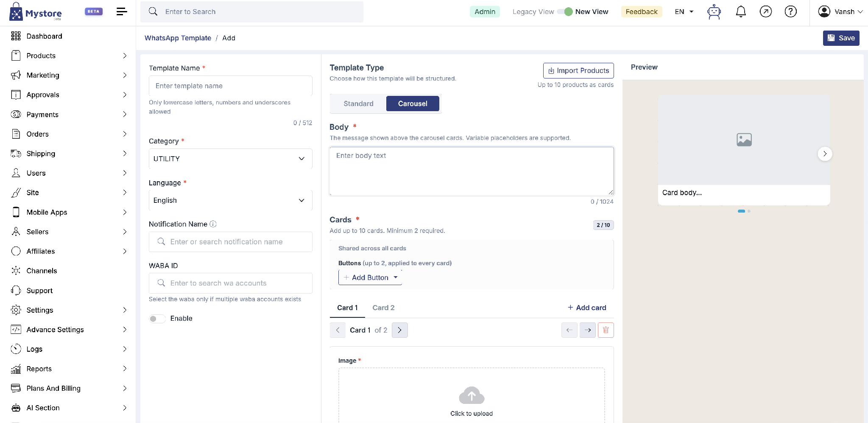Expand the Approvals sidebar menu
Viewport: 868px width, 423px height.
pyautogui.click(x=125, y=95)
